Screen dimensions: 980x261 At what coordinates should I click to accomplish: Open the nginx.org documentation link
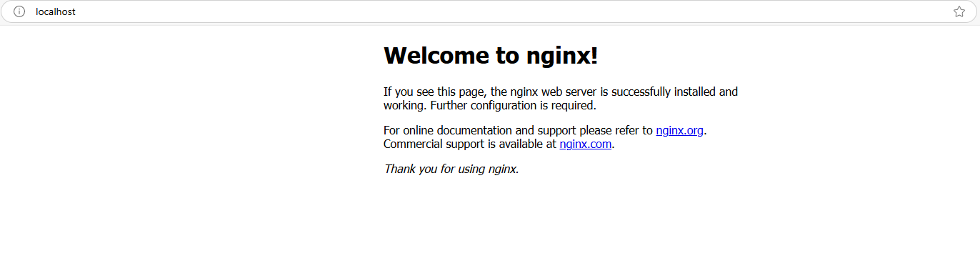679,130
